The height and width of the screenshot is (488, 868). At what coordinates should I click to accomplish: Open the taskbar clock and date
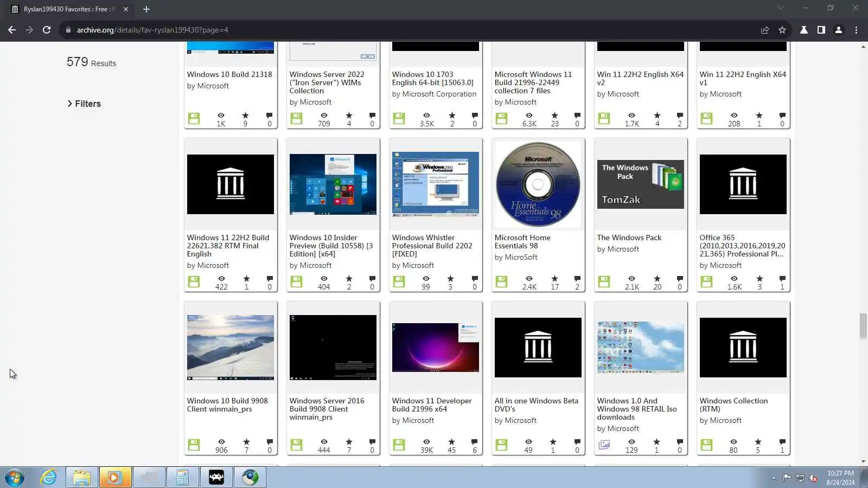(x=840, y=478)
